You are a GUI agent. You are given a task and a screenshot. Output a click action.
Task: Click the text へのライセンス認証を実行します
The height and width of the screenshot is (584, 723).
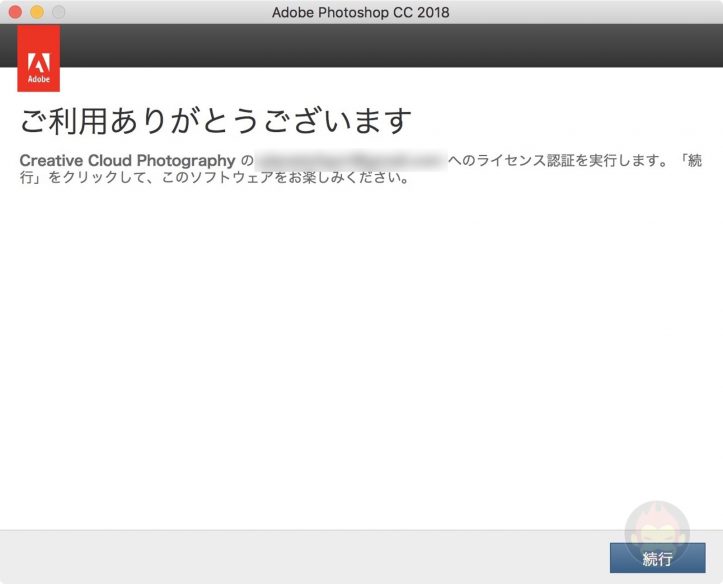point(557,160)
